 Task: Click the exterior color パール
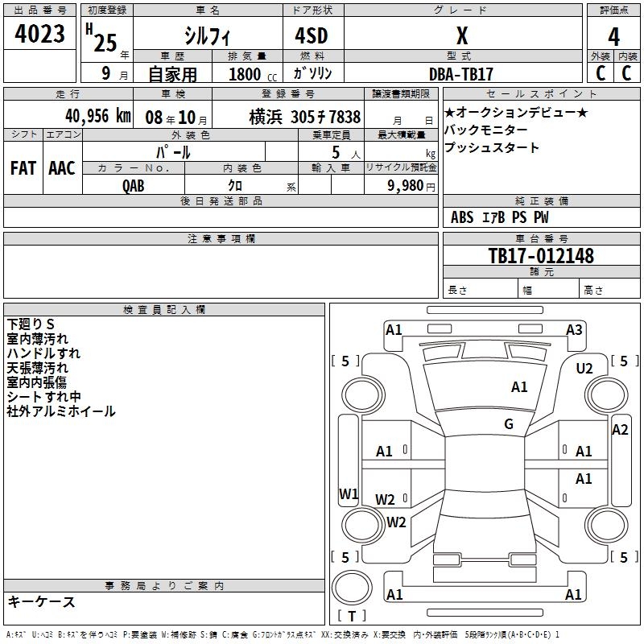pyautogui.click(x=173, y=152)
